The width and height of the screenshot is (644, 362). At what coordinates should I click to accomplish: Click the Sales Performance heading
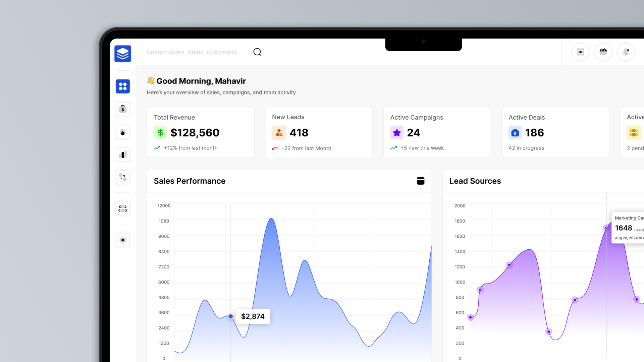pos(190,181)
